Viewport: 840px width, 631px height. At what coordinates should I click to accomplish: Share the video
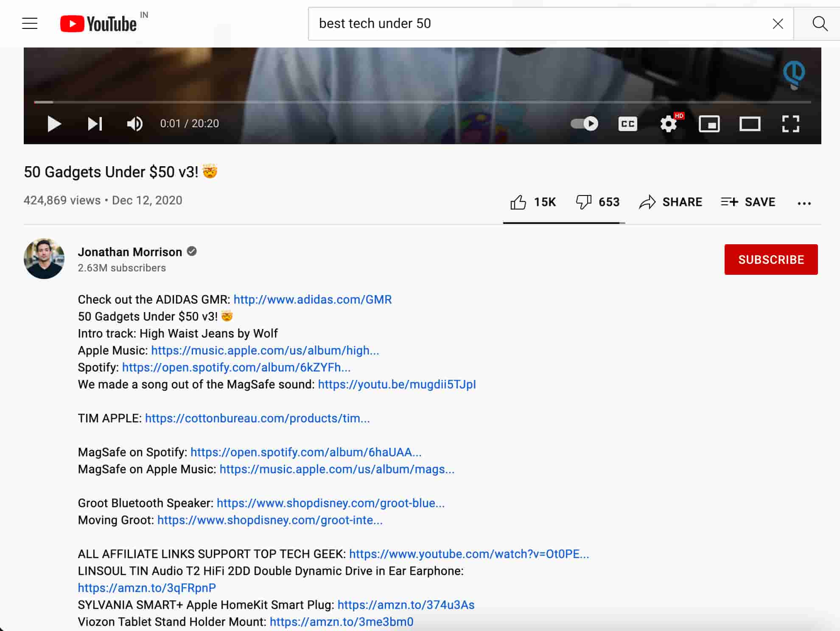click(670, 202)
